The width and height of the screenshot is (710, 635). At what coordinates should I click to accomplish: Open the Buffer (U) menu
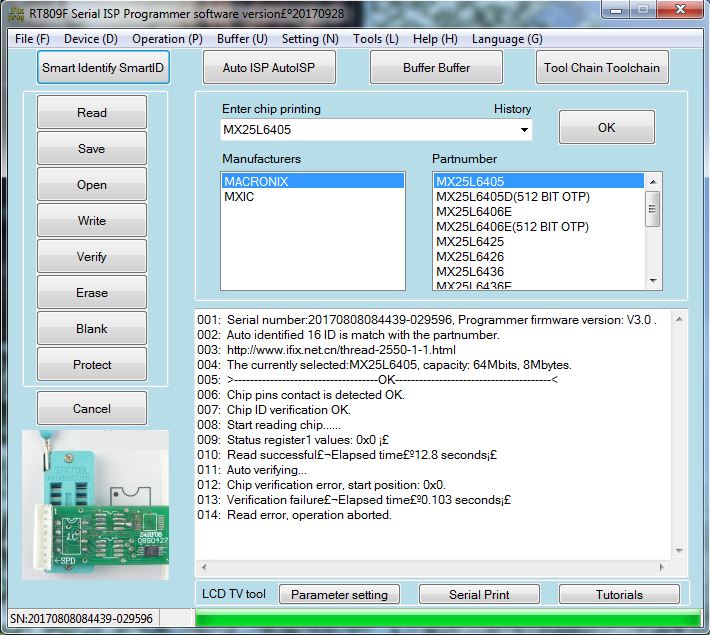(242, 39)
